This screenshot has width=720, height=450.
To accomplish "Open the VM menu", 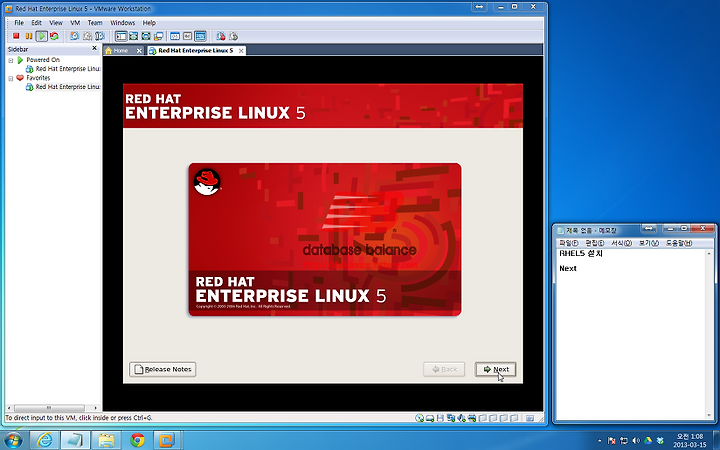I will (x=75, y=22).
